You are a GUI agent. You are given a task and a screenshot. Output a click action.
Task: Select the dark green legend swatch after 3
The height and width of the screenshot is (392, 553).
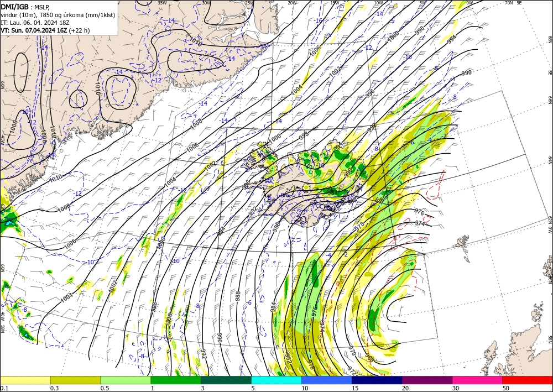tap(226, 380)
